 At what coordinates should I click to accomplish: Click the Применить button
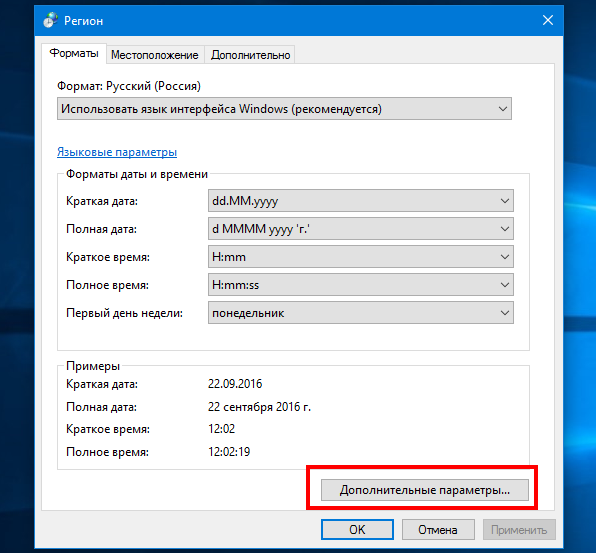(x=519, y=529)
